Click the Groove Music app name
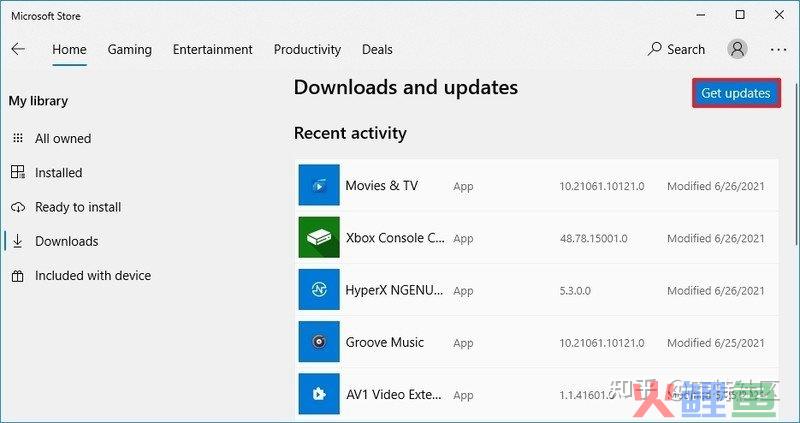The width and height of the screenshot is (800, 423). point(385,342)
